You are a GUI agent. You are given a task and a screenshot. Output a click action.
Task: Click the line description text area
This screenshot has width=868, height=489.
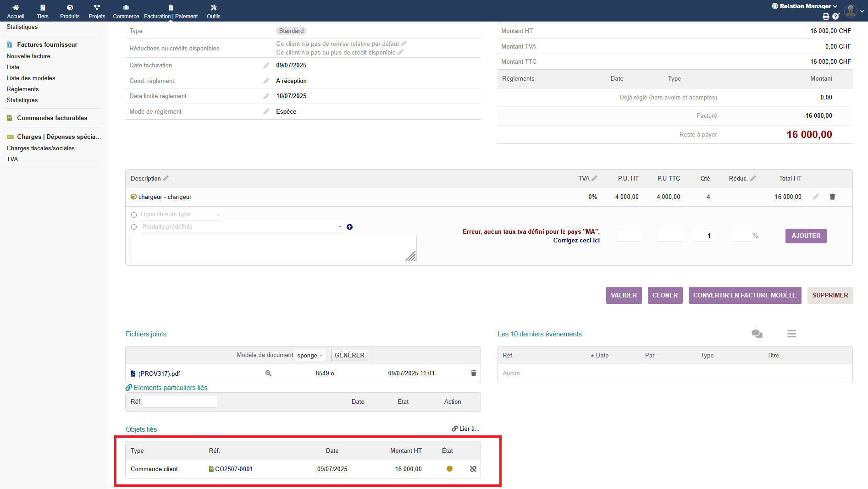click(x=273, y=248)
